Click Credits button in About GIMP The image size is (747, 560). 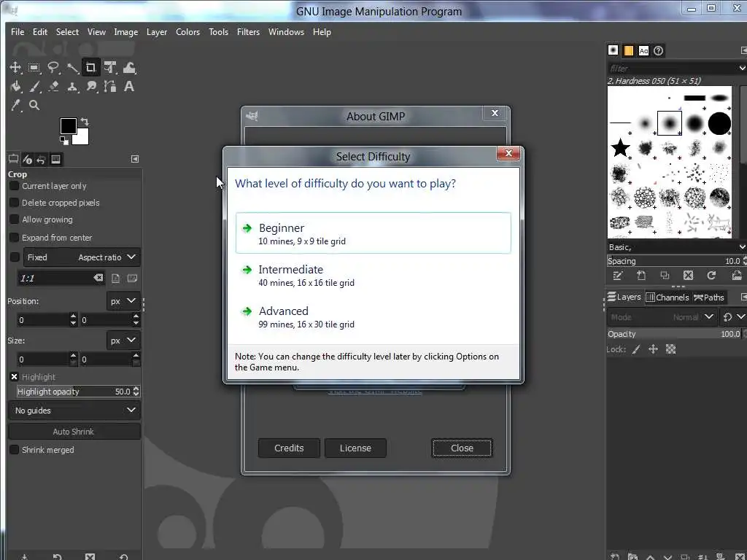click(x=289, y=448)
